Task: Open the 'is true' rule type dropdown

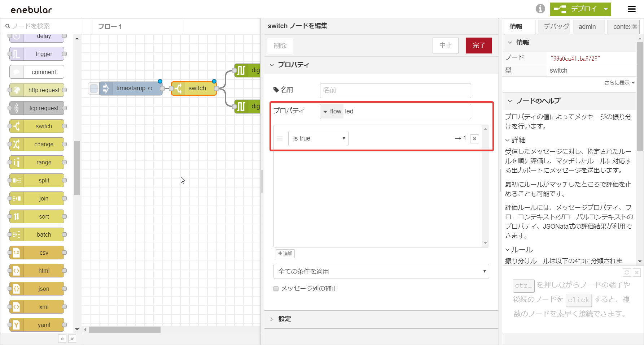Action: click(318, 138)
